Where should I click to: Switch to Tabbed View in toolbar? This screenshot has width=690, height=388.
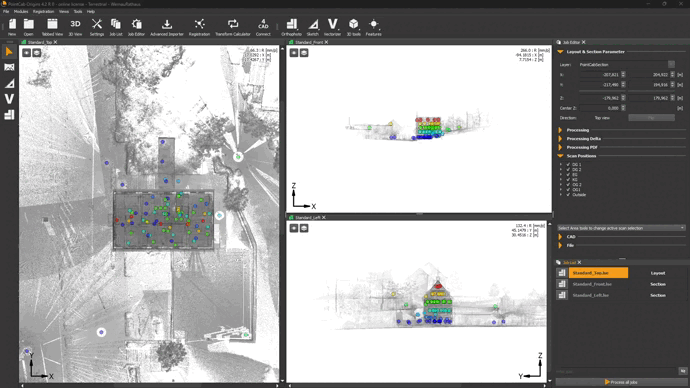click(52, 26)
